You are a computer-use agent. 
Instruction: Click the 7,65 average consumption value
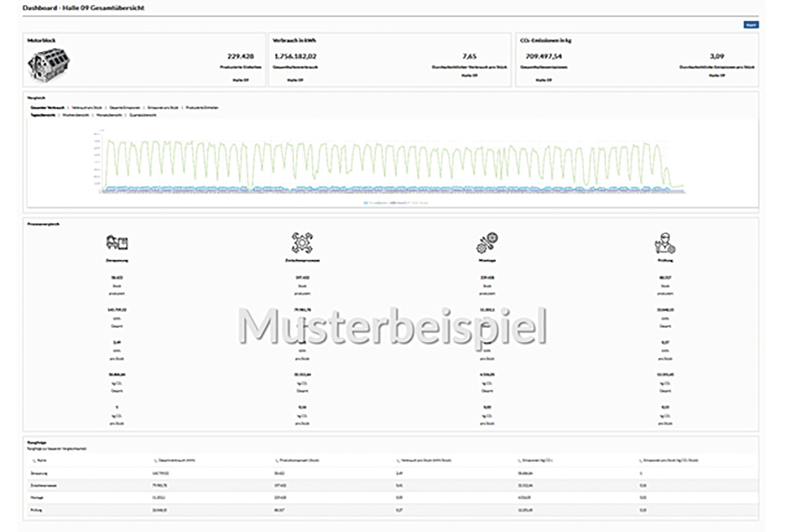point(469,56)
